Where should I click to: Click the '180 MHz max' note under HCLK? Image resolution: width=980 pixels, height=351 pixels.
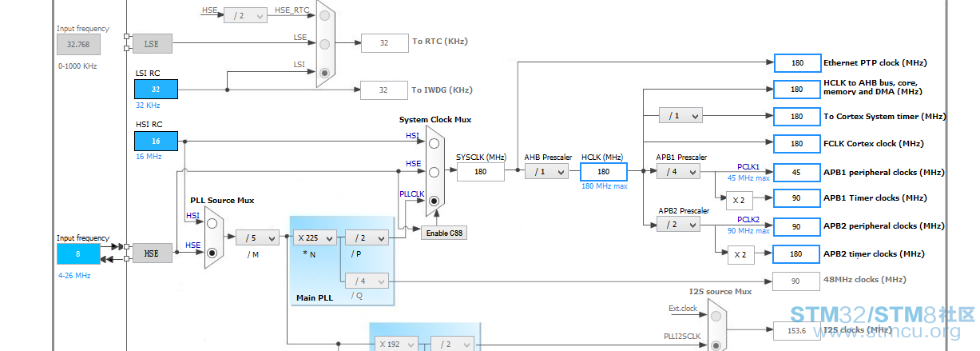(605, 185)
